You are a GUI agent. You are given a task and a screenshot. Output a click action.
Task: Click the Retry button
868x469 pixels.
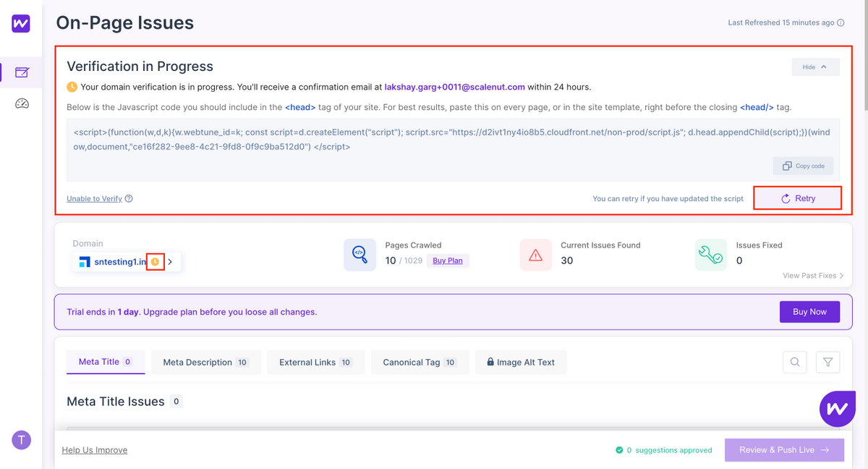click(x=798, y=198)
